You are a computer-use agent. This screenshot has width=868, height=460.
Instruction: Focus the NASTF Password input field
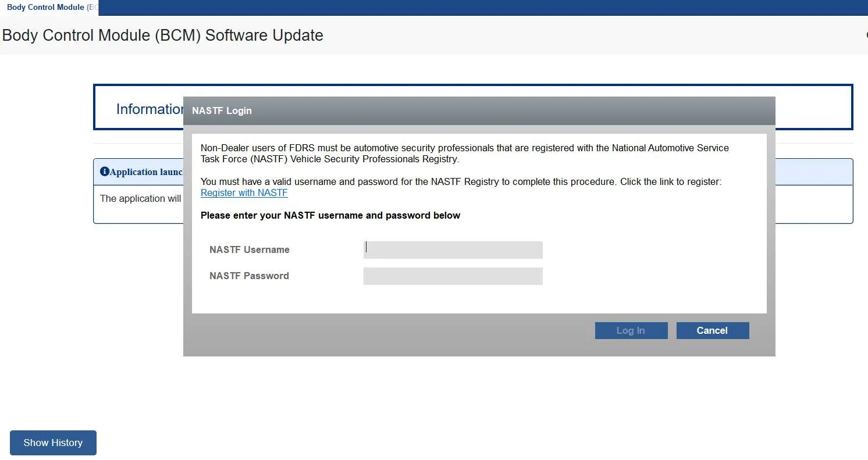pos(453,276)
